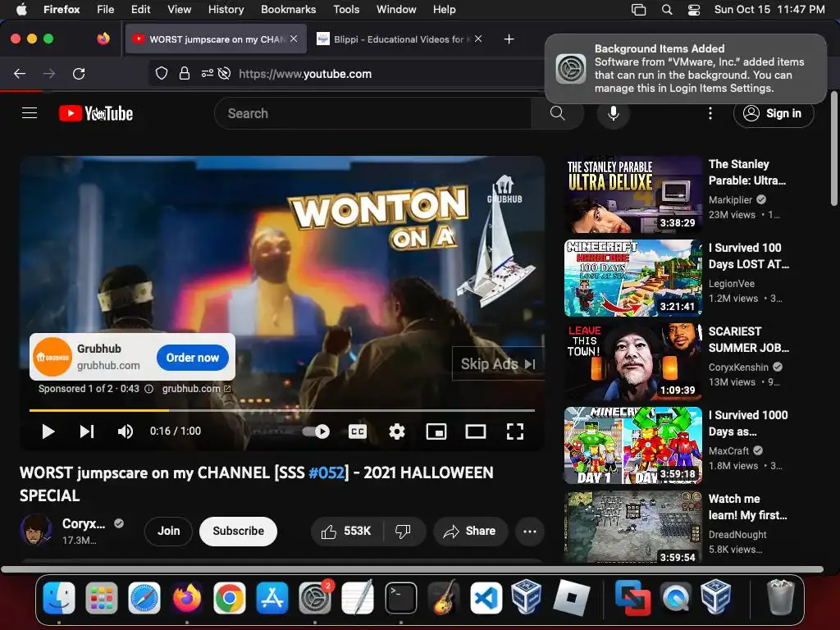The height and width of the screenshot is (630, 840).
Task: Open the #052 hashtag link
Action: [x=326, y=472]
